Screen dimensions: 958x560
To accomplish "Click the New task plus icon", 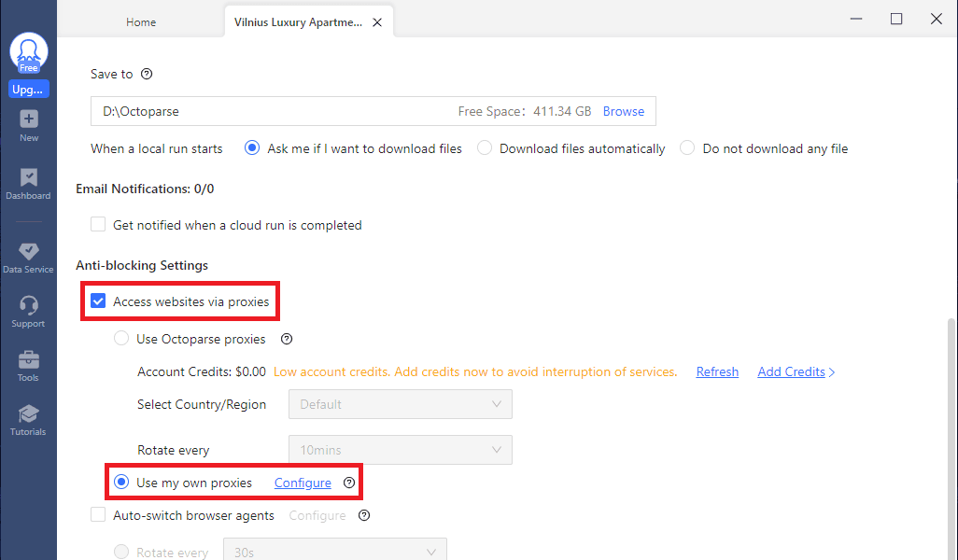I will [x=28, y=119].
